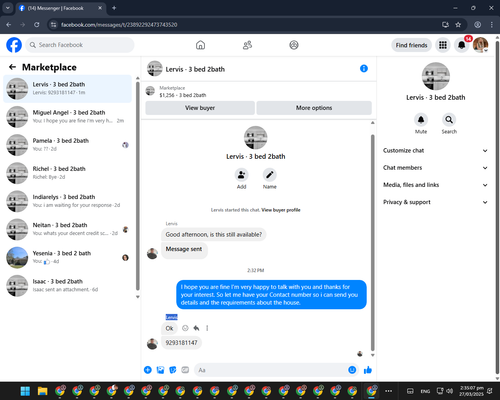Viewport: 500px width, 400px height.
Task: Attach a file using the photo icon
Action: click(x=160, y=370)
